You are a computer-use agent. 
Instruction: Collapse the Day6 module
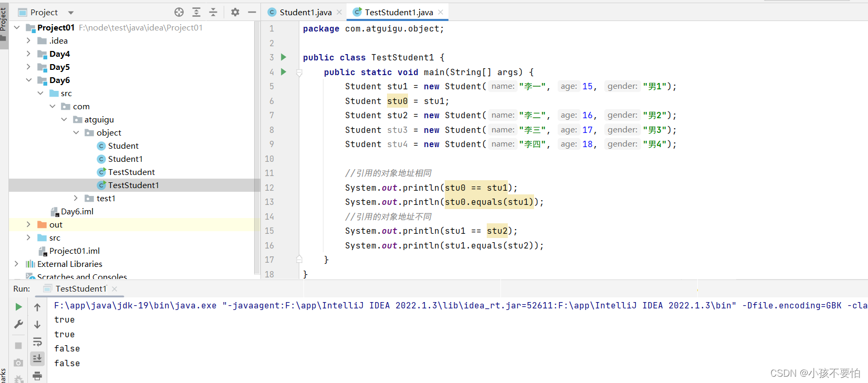[28, 80]
